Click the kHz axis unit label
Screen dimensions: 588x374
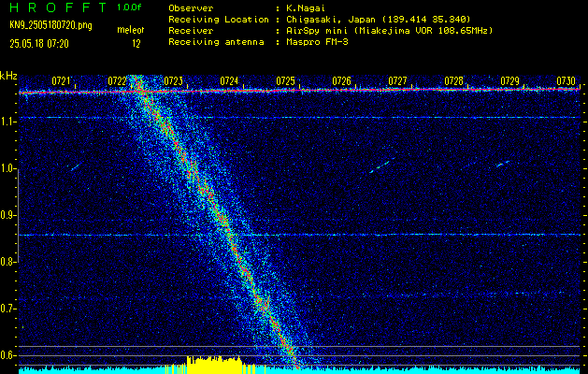(x=8, y=76)
